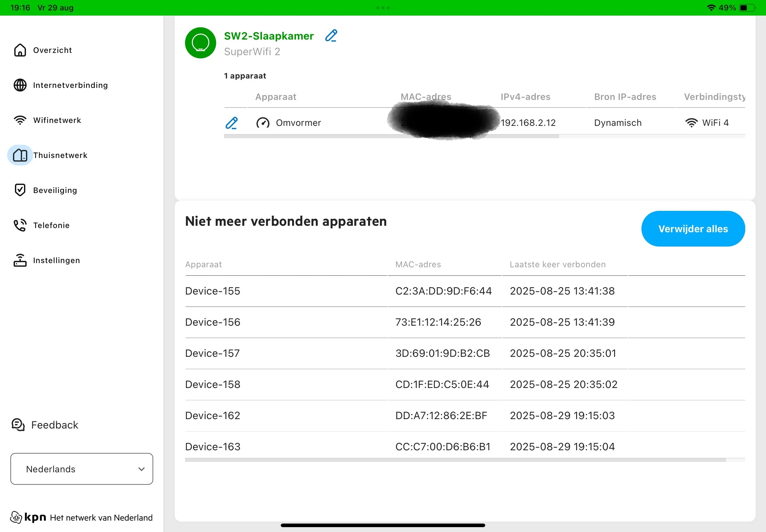The height and width of the screenshot is (532, 766).
Task: Open the Nederlands language dropdown
Action: coord(81,469)
